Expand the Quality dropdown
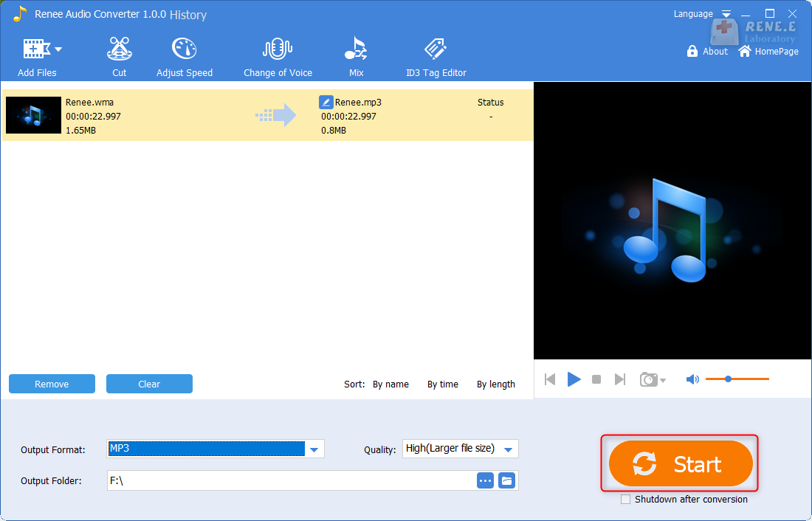812x521 pixels. click(508, 449)
